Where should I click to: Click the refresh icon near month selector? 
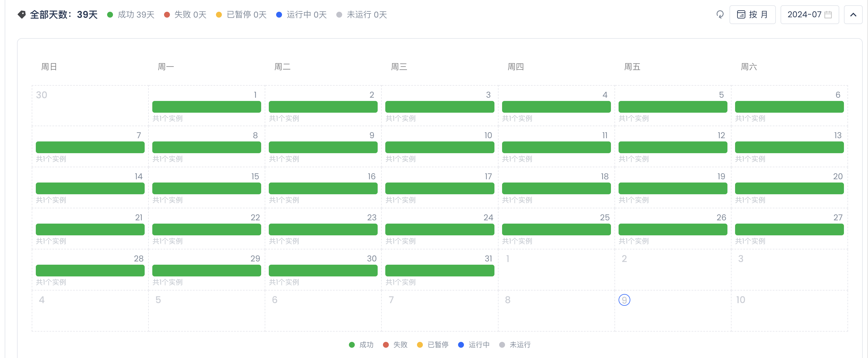(x=720, y=14)
